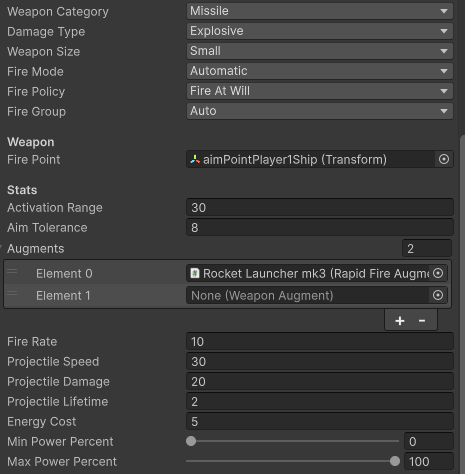The image size is (465, 474).
Task: Click the Fire Policy label
Action: point(36,92)
